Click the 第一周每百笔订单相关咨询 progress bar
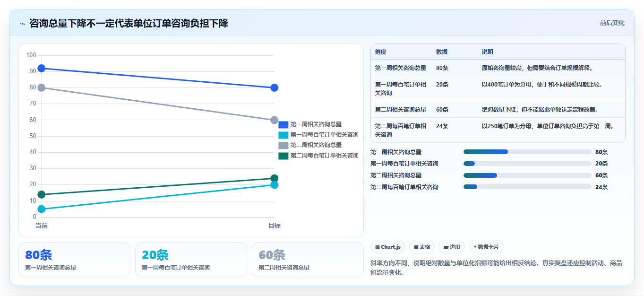 point(527,164)
